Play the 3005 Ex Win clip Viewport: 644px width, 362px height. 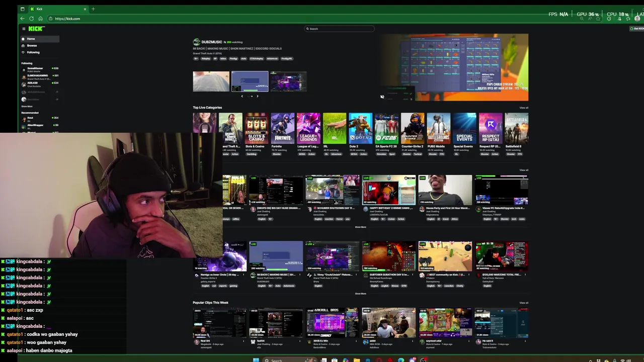[x=333, y=322]
